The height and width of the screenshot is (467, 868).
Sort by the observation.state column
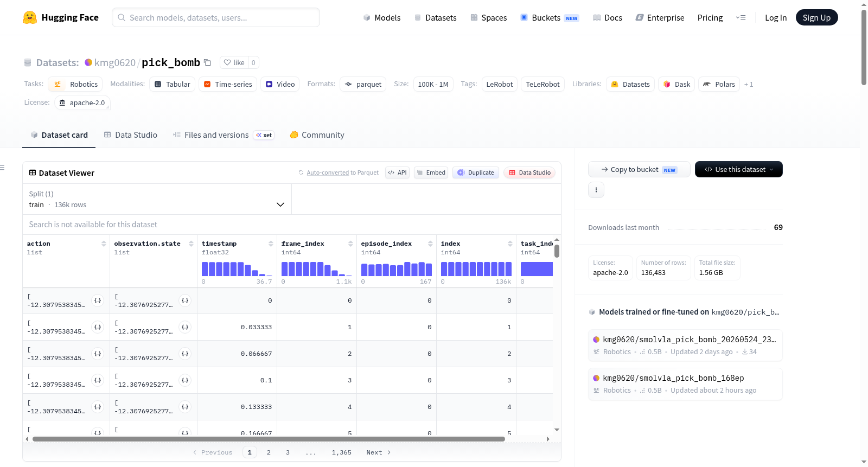tap(191, 244)
